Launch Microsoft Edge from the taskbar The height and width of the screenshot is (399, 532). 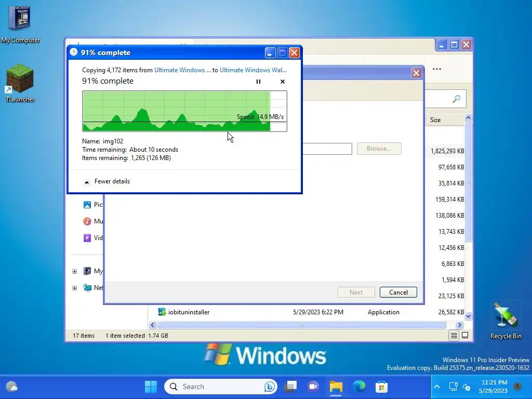(x=359, y=387)
